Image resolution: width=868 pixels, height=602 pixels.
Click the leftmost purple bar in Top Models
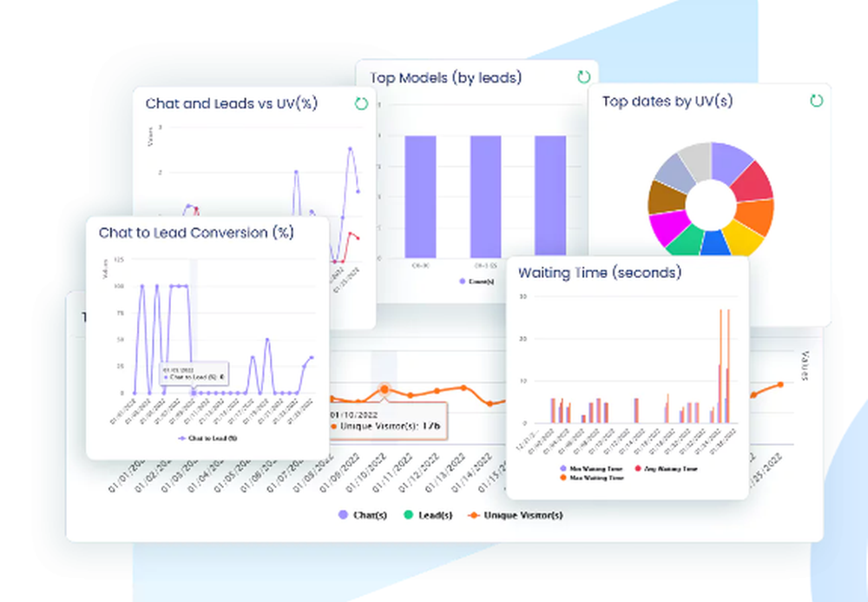click(420, 196)
